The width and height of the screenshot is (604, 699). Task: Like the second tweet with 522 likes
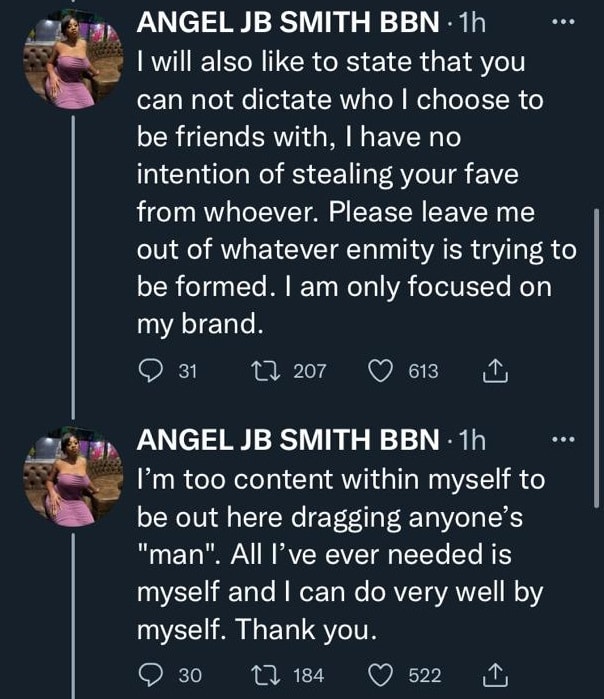pyautogui.click(x=380, y=676)
